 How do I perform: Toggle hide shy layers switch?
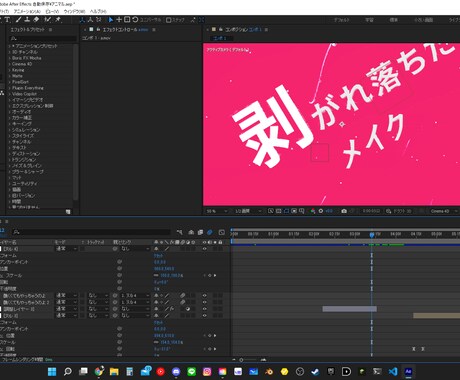(191, 232)
